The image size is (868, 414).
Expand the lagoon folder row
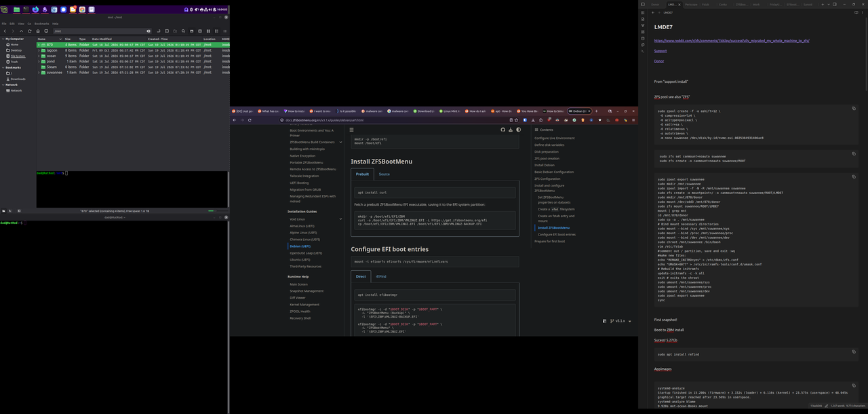(x=39, y=50)
